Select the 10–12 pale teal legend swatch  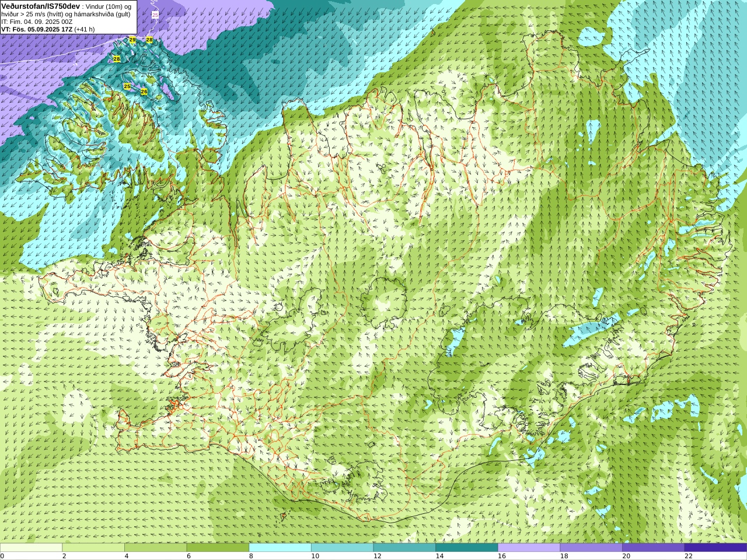click(x=342, y=548)
